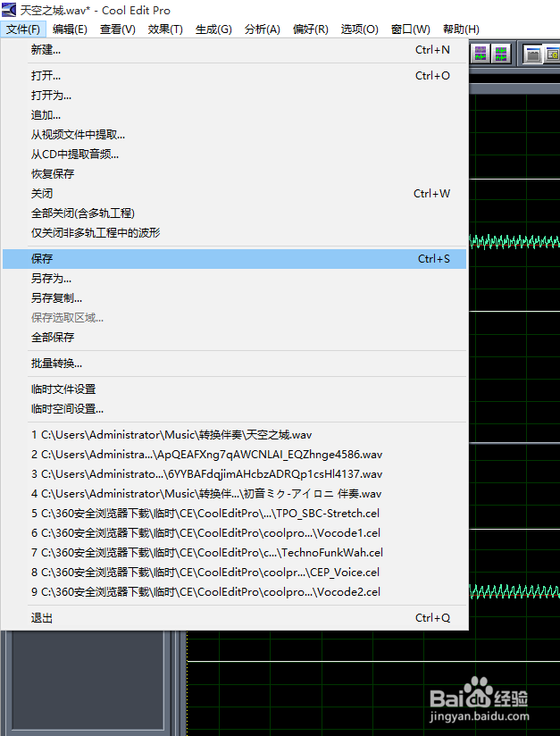The height and width of the screenshot is (736, 560).
Task: Open recent file 4 初音ミク-アイロニ 伴奏.wav
Action: [234, 494]
